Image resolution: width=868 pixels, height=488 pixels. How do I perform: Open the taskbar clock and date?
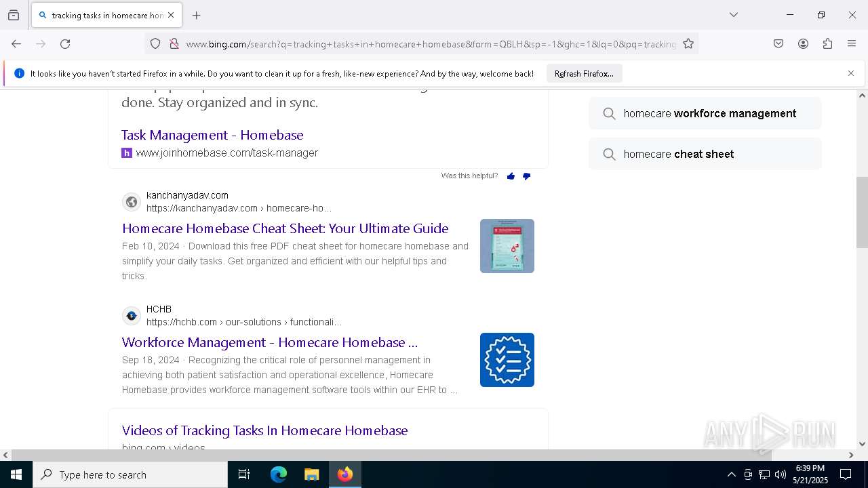(810, 474)
